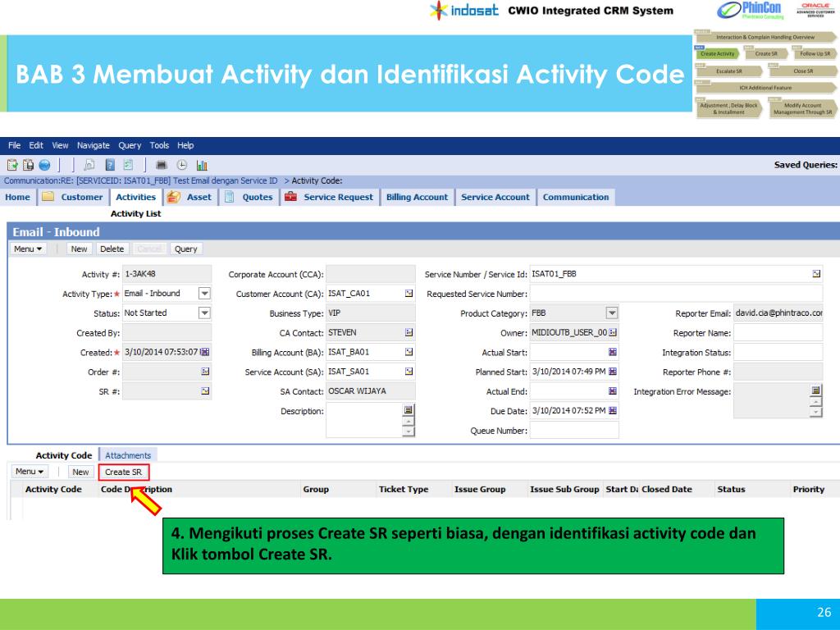Click the clock toolbar icon

click(x=182, y=165)
